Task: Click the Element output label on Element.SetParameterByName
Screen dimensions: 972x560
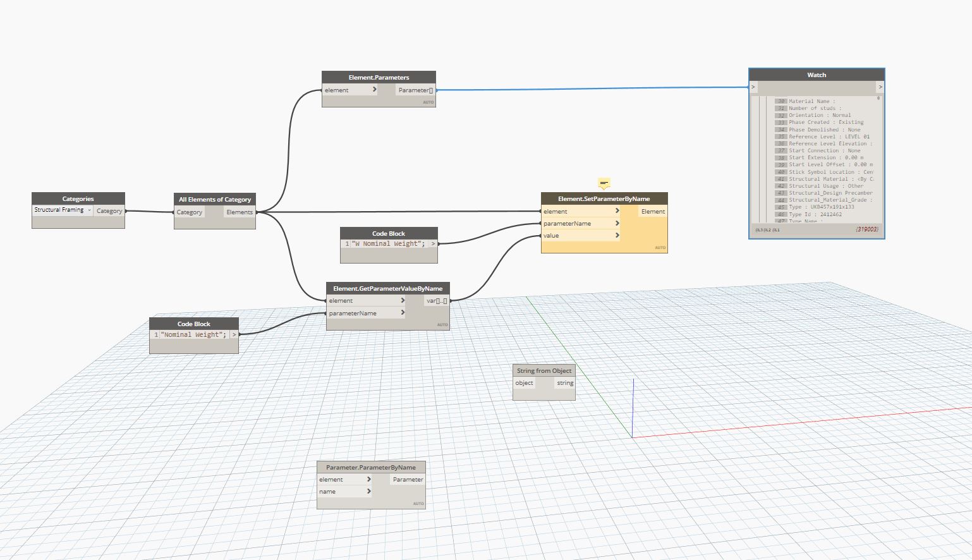Action: click(653, 211)
